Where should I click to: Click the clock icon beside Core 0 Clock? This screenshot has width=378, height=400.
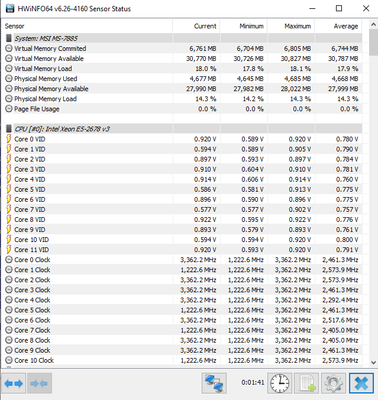(x=9, y=260)
